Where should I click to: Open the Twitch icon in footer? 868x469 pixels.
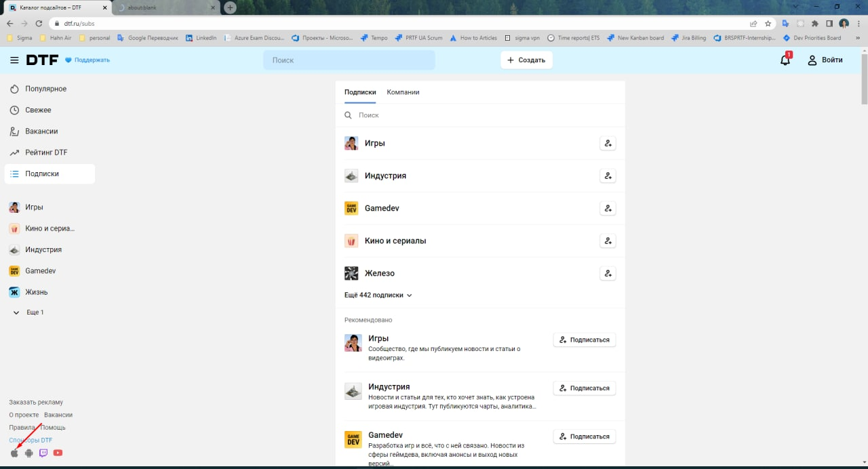pos(43,453)
